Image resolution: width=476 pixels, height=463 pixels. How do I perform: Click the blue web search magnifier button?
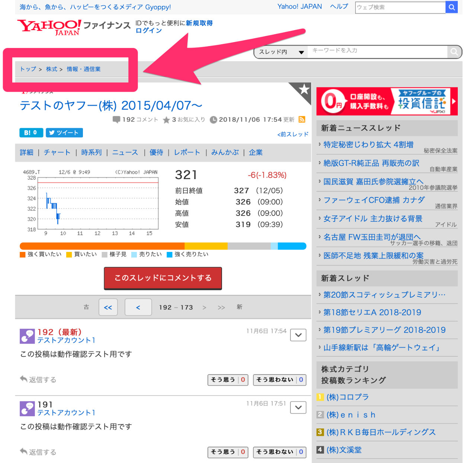[x=451, y=7]
